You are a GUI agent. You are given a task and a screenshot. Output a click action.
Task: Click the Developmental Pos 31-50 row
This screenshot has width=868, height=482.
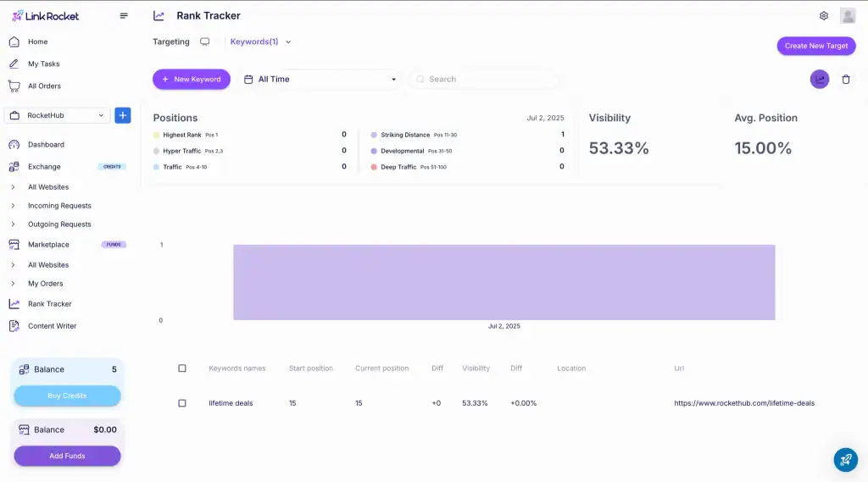[468, 151]
